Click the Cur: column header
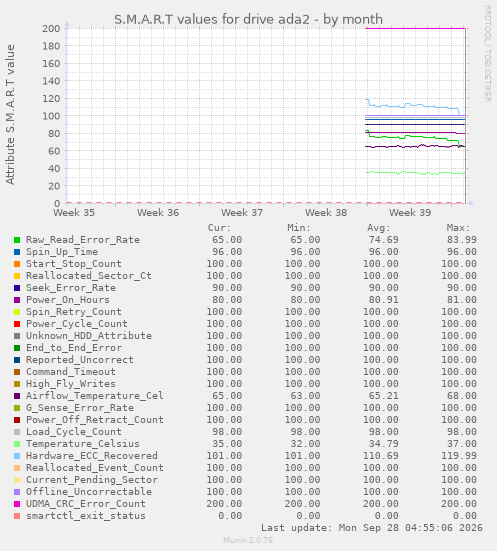 [x=219, y=228]
